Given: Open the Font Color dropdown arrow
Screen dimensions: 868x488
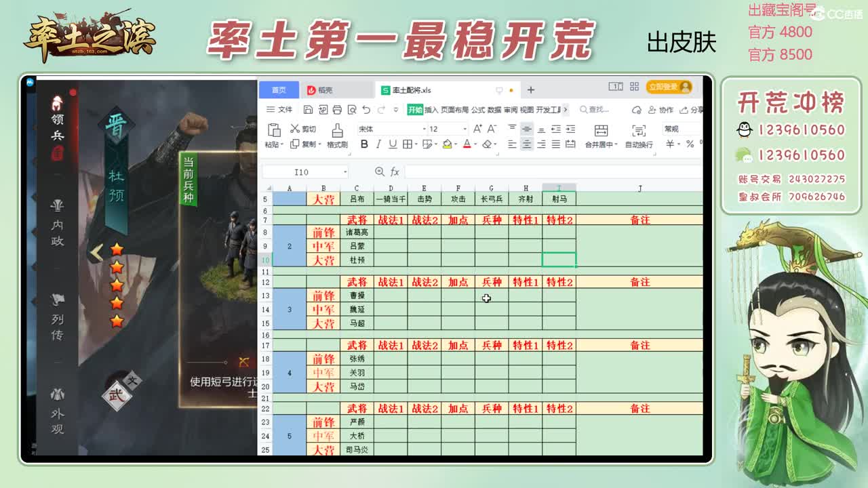Looking at the screenshot, I should [x=475, y=144].
